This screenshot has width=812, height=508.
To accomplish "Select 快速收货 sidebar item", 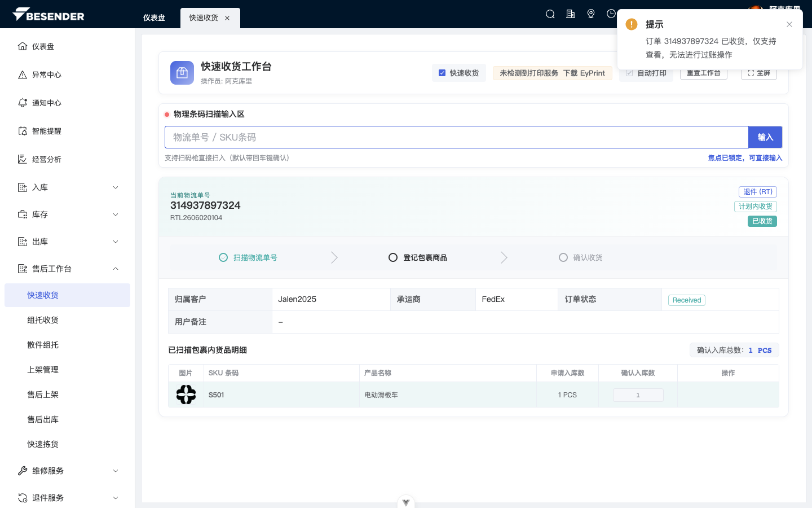I will click(67, 295).
